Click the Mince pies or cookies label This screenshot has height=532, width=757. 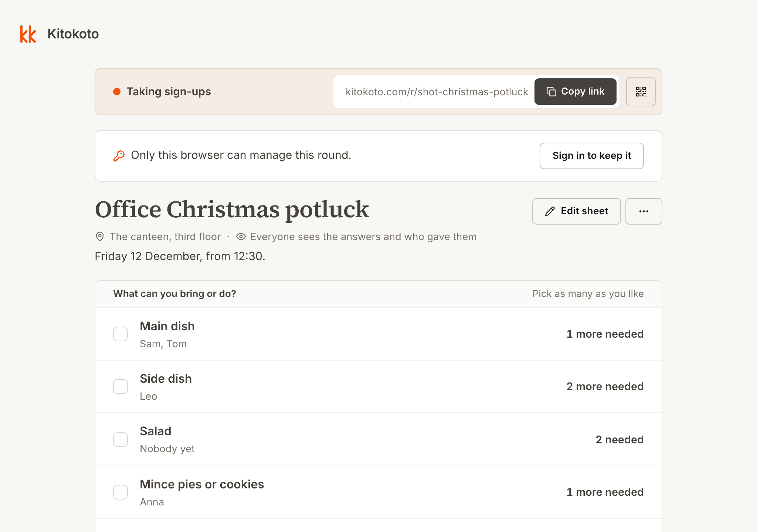[x=202, y=484]
